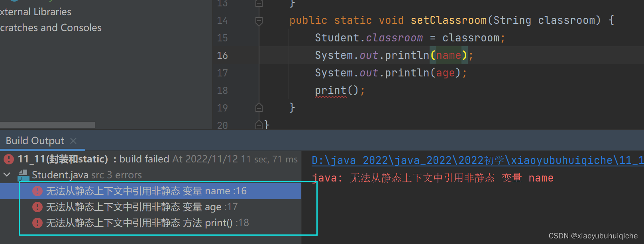Click line number 16 in gutter
Screen dimensions: 644x244
point(222,55)
